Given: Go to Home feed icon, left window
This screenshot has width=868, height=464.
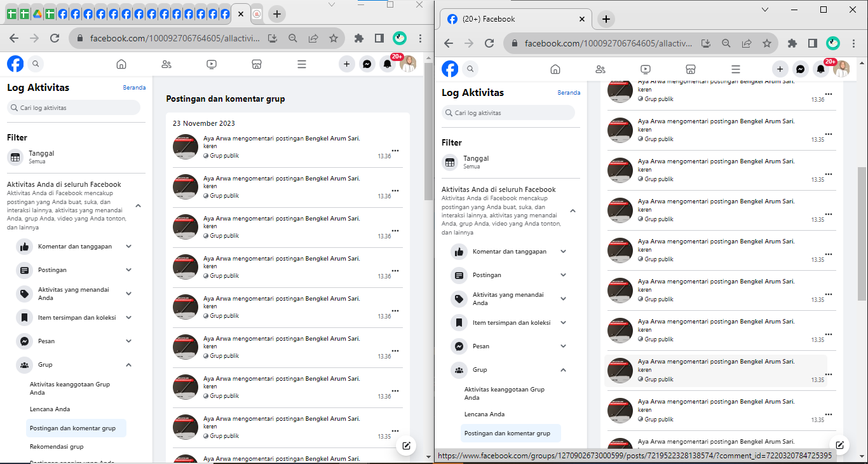Looking at the screenshot, I should [x=121, y=64].
